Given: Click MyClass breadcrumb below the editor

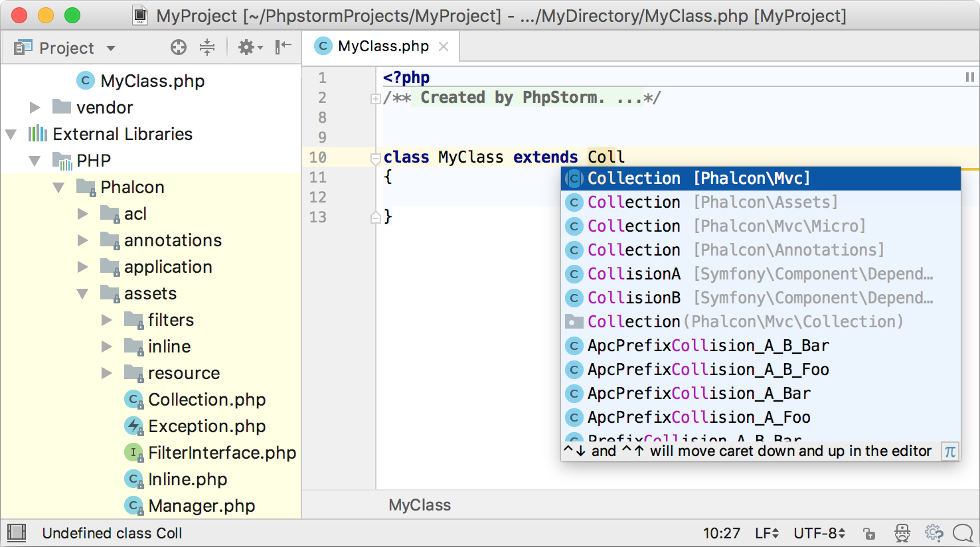Looking at the screenshot, I should click(420, 505).
